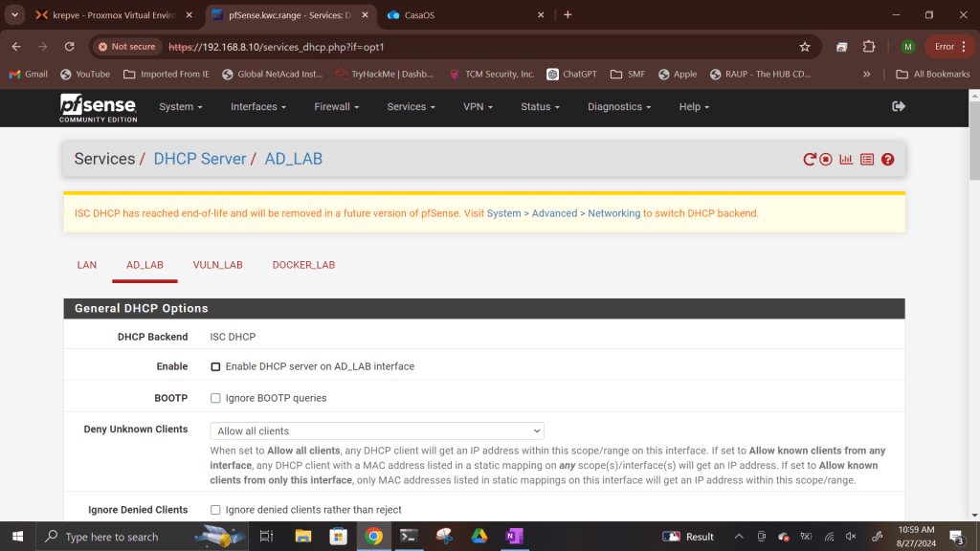The width and height of the screenshot is (980, 551).
Task: Click the restart DHCP service icon
Action: point(810,160)
